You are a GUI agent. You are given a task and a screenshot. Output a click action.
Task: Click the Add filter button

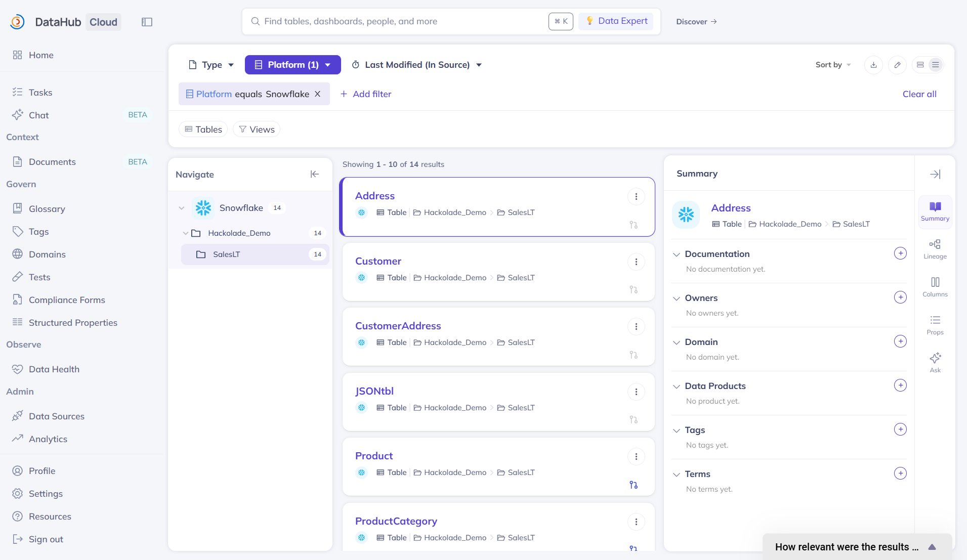(x=366, y=94)
